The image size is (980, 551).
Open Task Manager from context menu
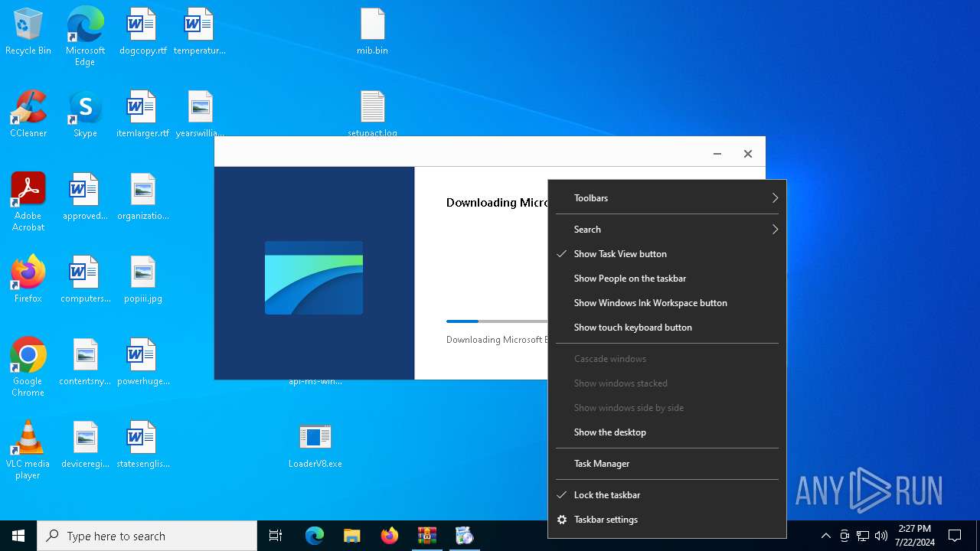pos(667,464)
